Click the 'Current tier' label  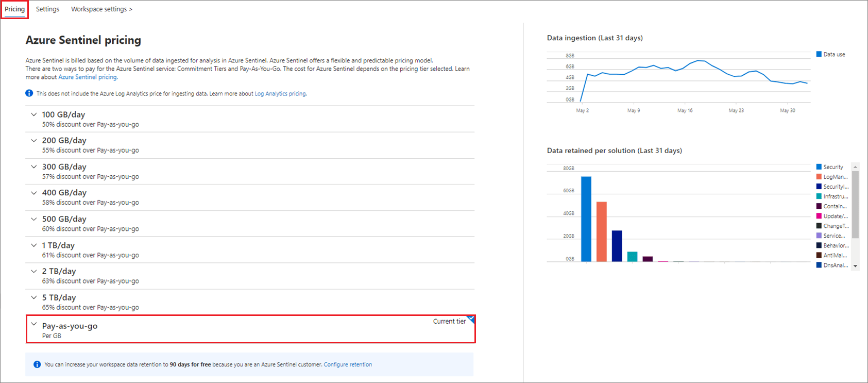[449, 321]
